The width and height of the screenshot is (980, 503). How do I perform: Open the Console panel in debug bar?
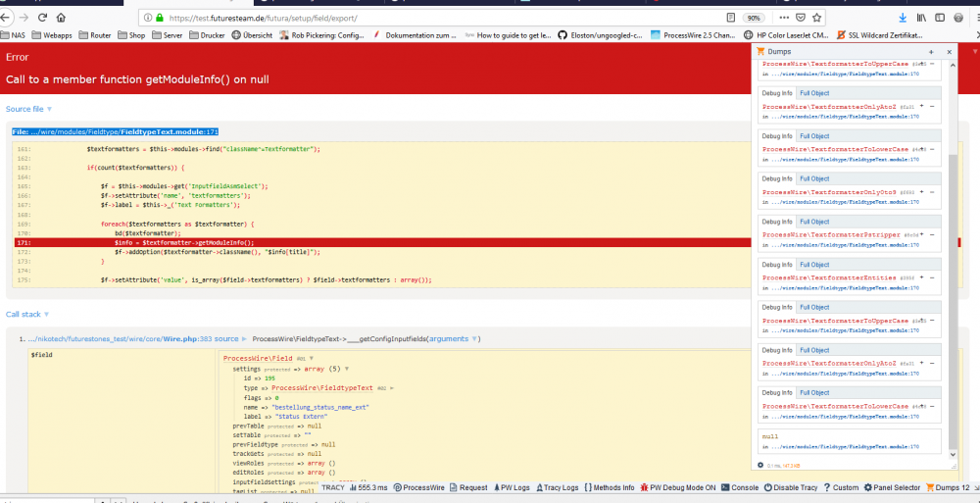741,487
